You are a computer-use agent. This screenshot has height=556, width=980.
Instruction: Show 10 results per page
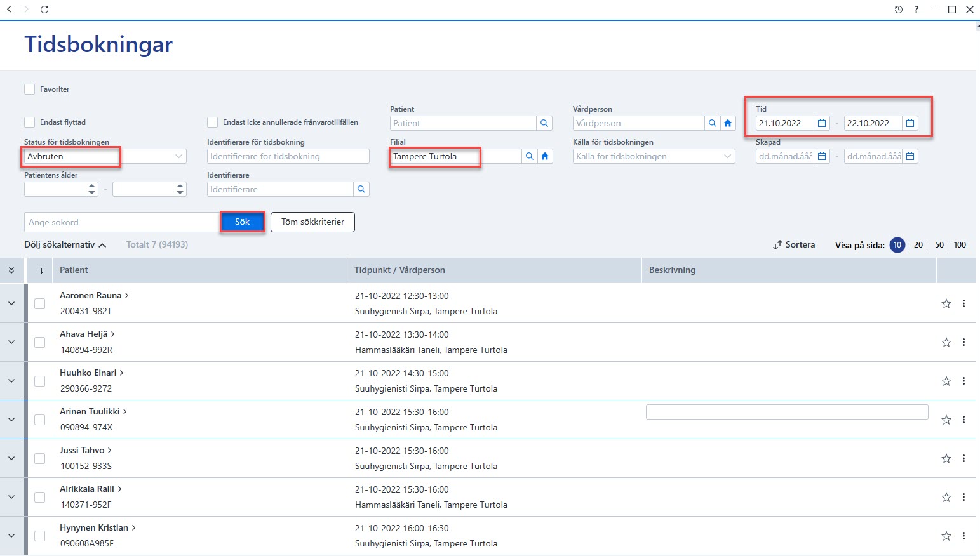(897, 245)
